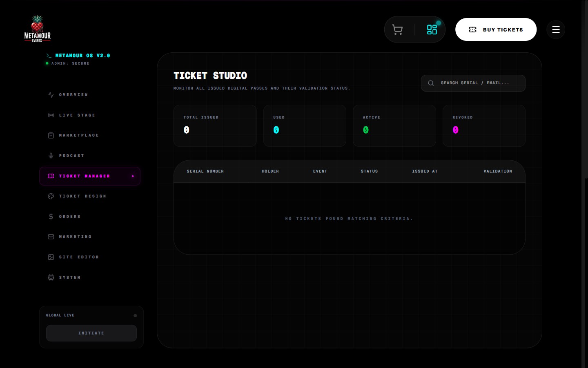The width and height of the screenshot is (588, 368).
Task: Click the Admin: Secure status text
Action: (70, 63)
